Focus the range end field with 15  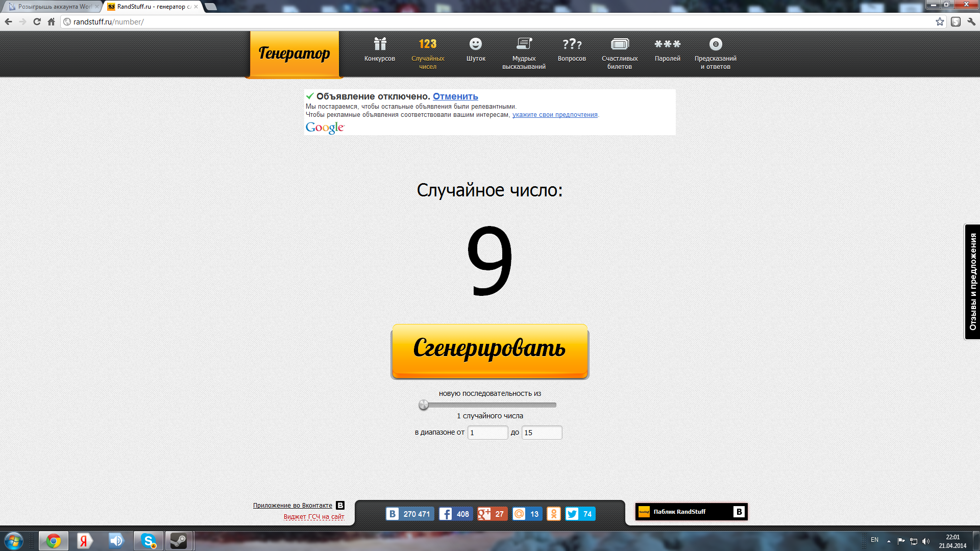coord(542,433)
